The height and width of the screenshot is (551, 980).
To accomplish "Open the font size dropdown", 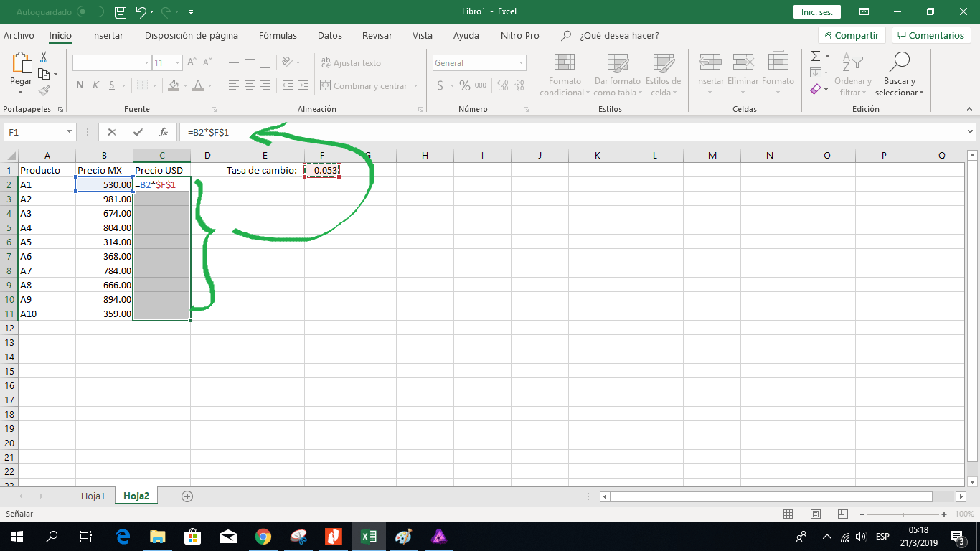I will click(x=176, y=63).
